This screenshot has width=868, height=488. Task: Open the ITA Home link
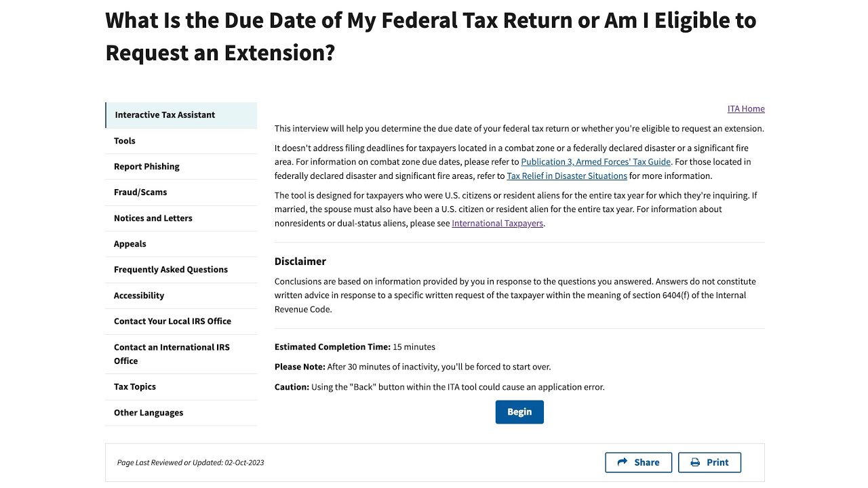click(x=746, y=108)
